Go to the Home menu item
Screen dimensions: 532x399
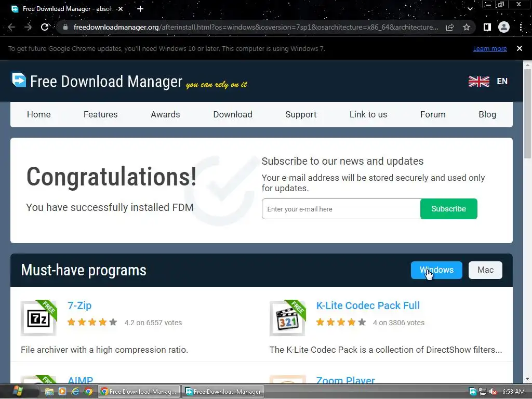(38, 114)
